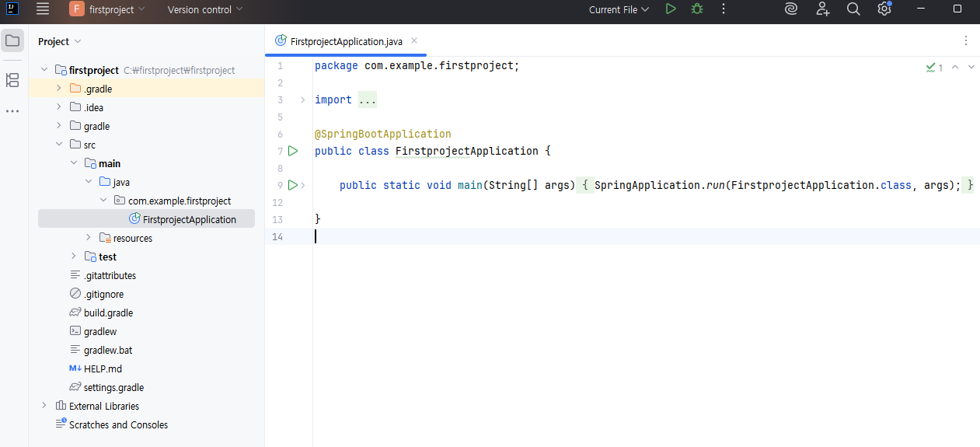The width and height of the screenshot is (980, 447).
Task: Switch to FirstprojectApplication.java editor tab
Action: click(346, 41)
